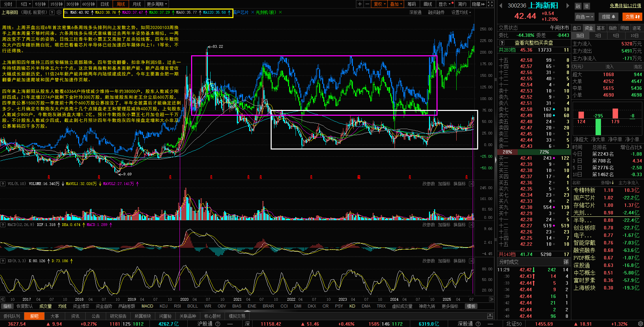Expand 更多指标 indicator list
This screenshot has width=644, height=327.
coord(450,306)
